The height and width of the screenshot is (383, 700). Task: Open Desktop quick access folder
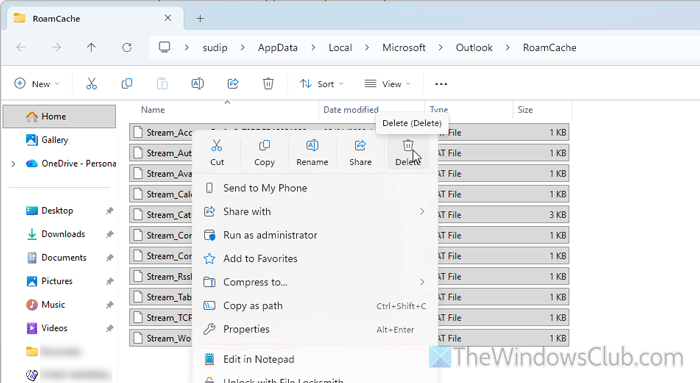point(57,211)
